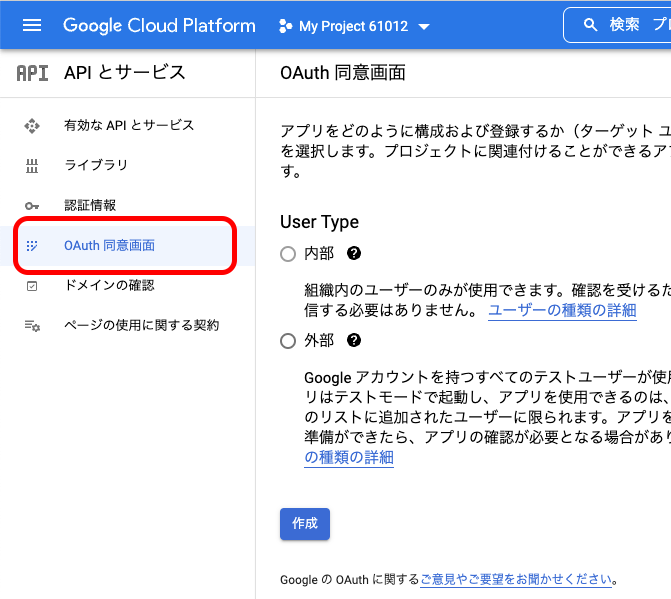Click the help icon next to 内部
671x599 pixels.
coord(353,254)
